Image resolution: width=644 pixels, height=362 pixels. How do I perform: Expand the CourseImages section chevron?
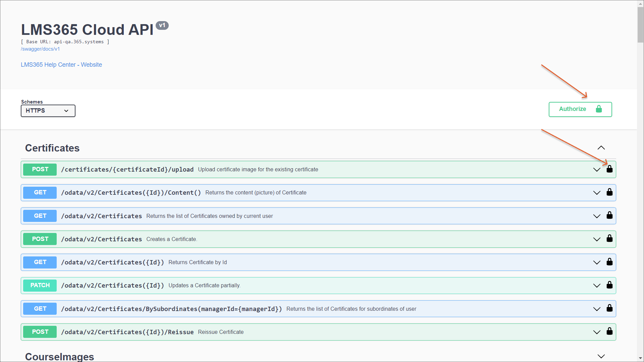click(x=601, y=356)
